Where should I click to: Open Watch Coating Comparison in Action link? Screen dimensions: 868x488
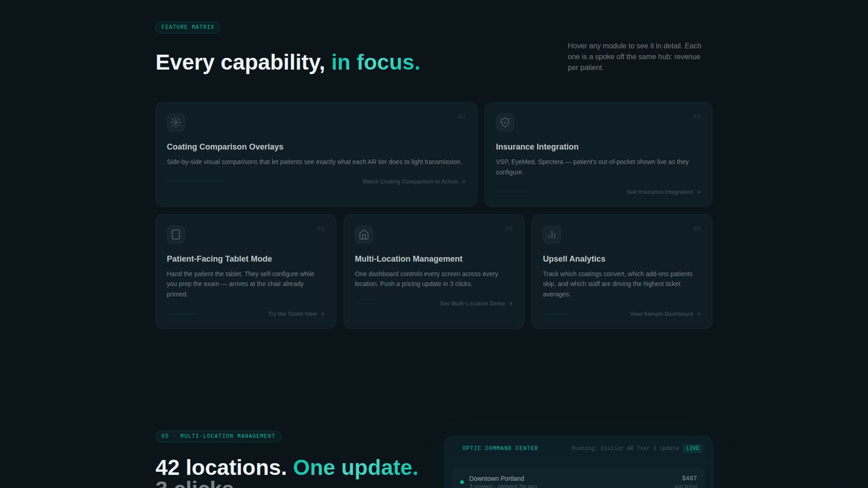click(x=414, y=182)
